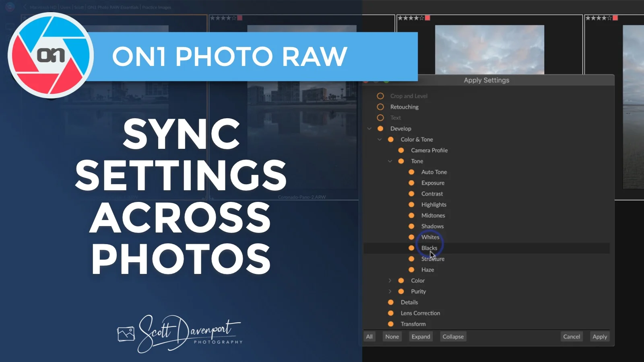Set star rating on cloudy sky thumbnail
Image resolution: width=644 pixels, height=362 pixels.
click(x=411, y=18)
